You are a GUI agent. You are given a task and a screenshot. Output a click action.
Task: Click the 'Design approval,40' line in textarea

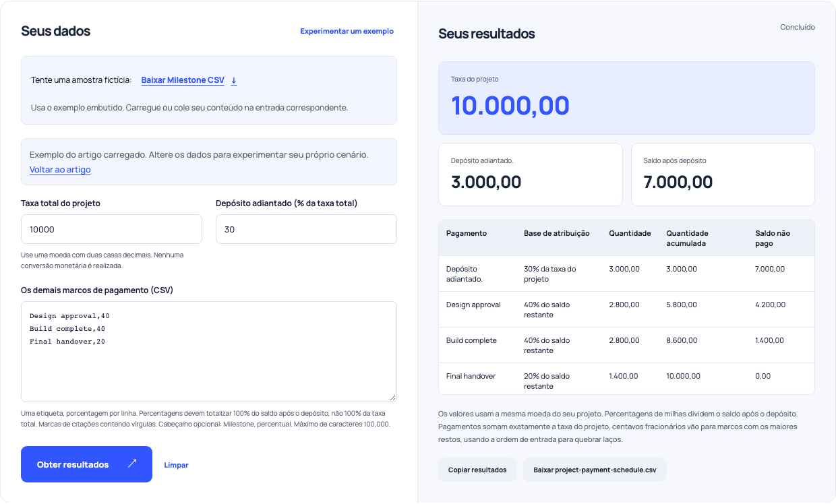point(69,316)
